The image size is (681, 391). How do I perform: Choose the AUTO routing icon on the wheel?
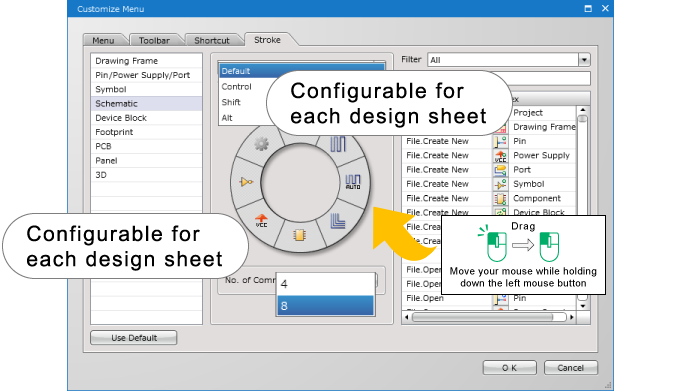click(x=353, y=182)
